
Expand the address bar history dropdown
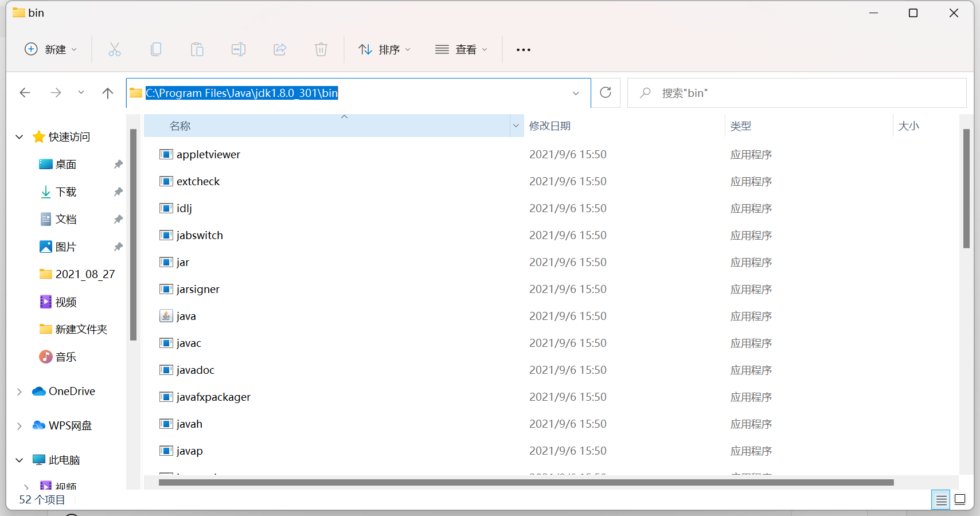[x=576, y=93]
